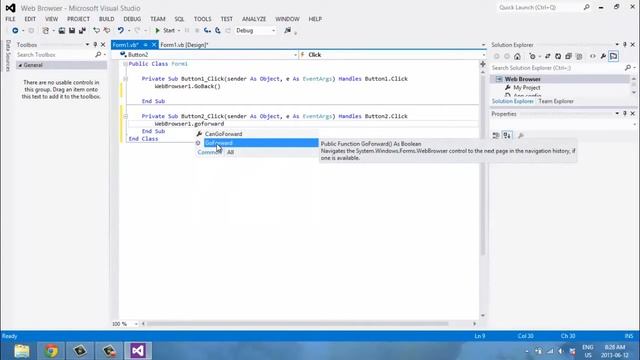Click the Visual Studio icon in taskbar
The image size is (640, 360).
click(138, 351)
